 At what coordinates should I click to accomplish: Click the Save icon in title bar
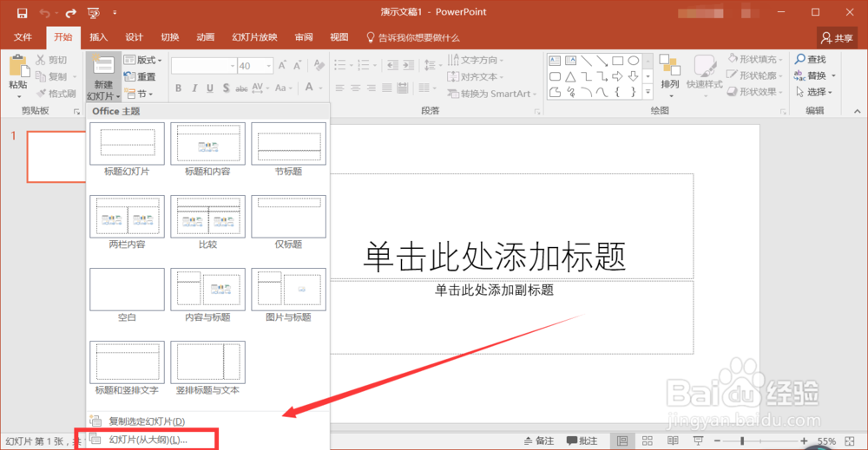pyautogui.click(x=22, y=13)
